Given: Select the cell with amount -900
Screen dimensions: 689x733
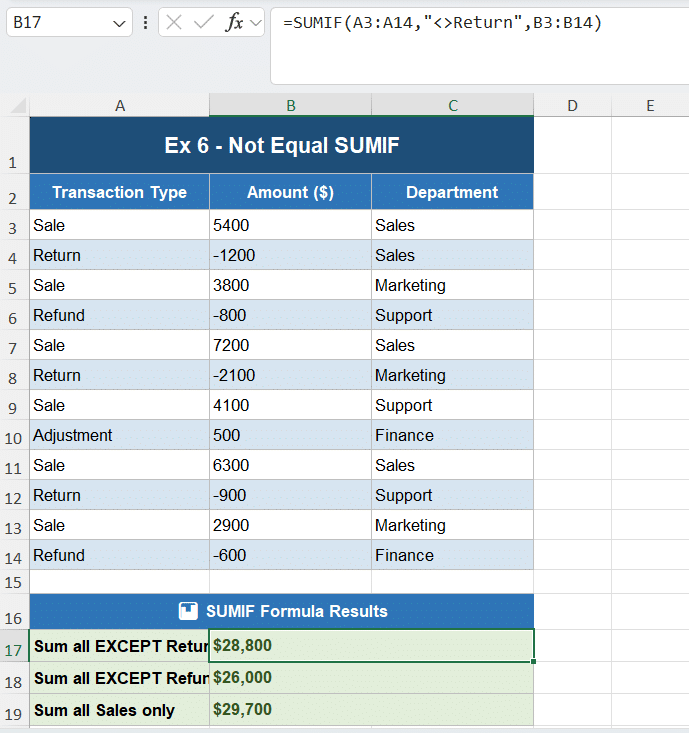Looking at the screenshot, I should pyautogui.click(x=290, y=495).
